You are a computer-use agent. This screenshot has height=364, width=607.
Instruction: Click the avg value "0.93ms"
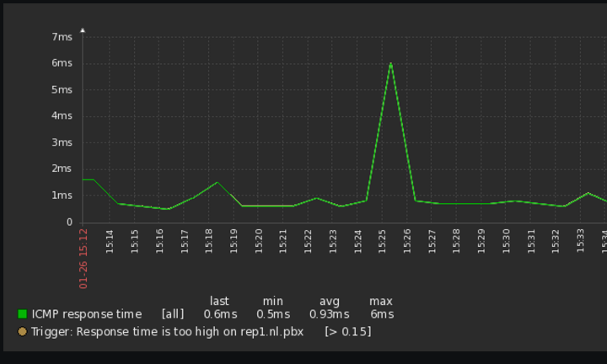[329, 314]
